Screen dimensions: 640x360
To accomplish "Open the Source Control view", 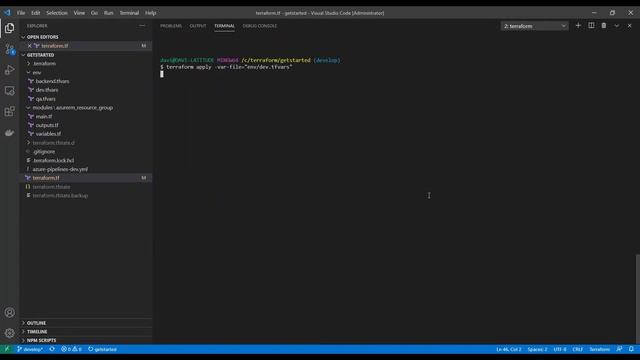I will point(9,49).
